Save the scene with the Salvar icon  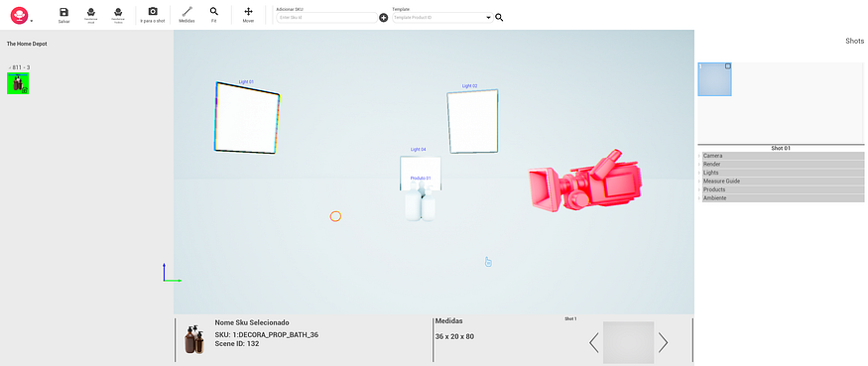63,12
